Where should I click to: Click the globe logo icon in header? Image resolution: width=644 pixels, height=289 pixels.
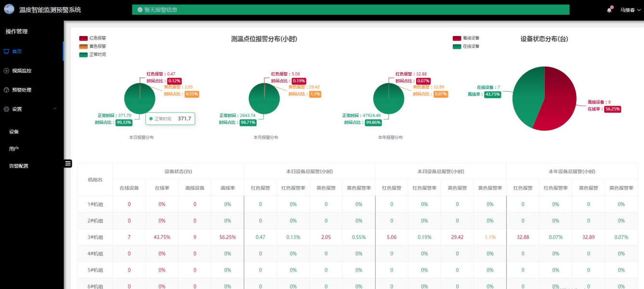(9, 9)
